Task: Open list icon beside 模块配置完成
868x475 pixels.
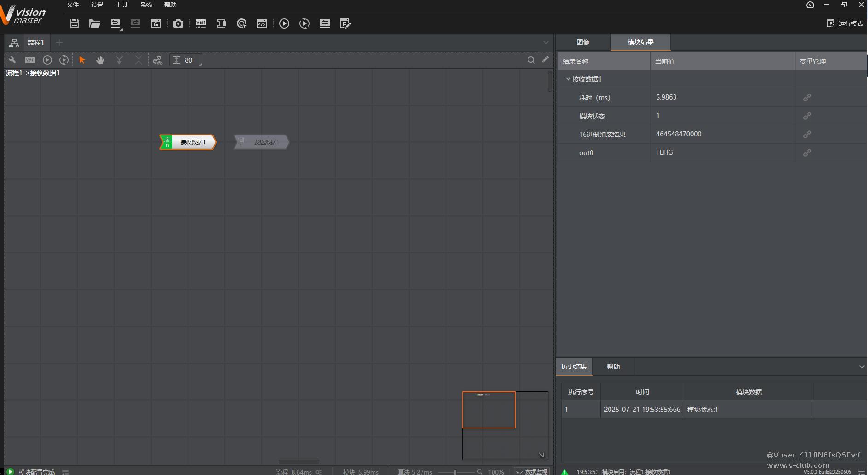Action: [65, 472]
